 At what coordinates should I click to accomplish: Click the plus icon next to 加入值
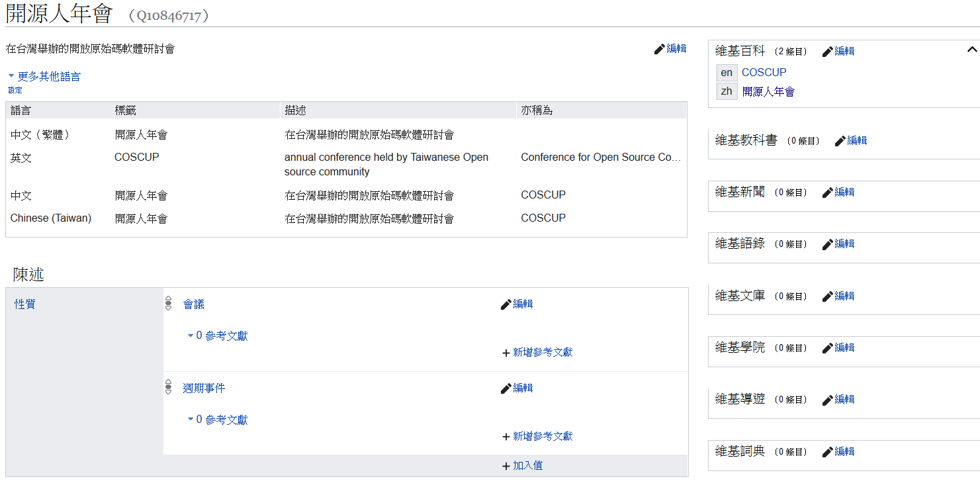click(506, 466)
